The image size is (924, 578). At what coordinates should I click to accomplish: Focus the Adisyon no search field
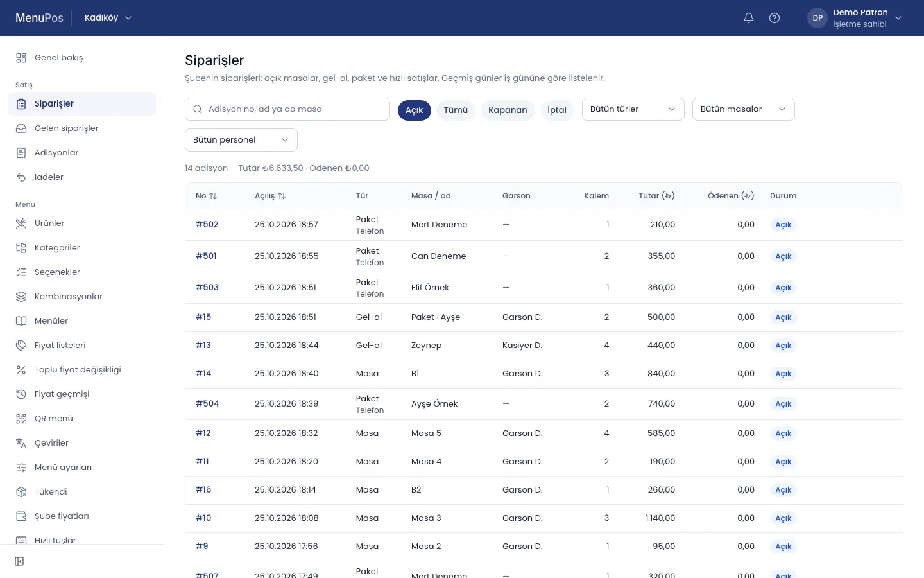point(287,109)
